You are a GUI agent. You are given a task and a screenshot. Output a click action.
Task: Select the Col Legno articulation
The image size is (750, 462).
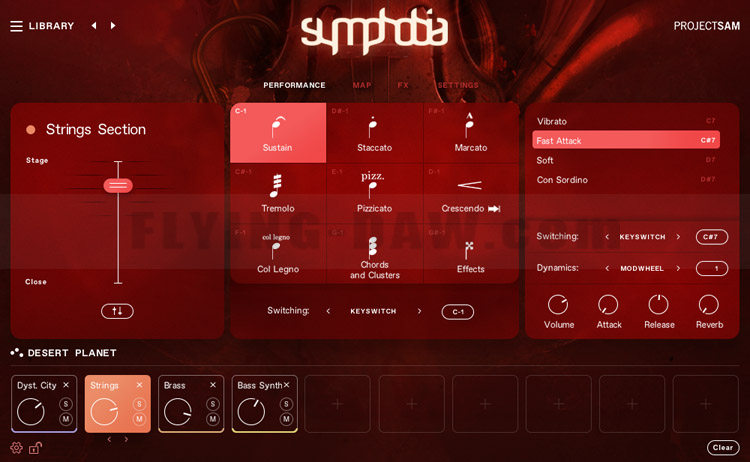point(278,253)
